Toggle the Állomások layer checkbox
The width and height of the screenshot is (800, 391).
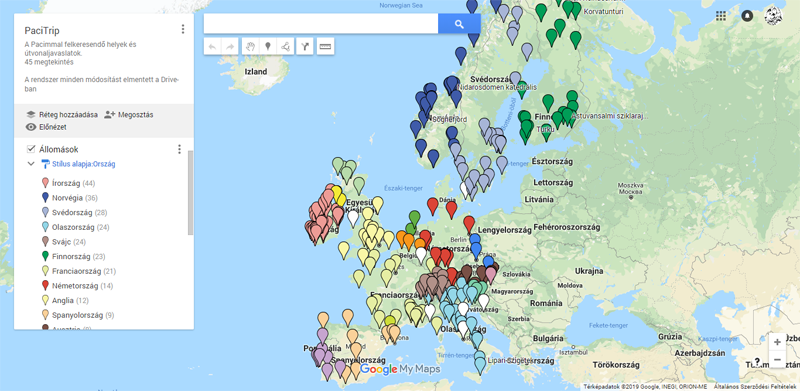click(31, 149)
